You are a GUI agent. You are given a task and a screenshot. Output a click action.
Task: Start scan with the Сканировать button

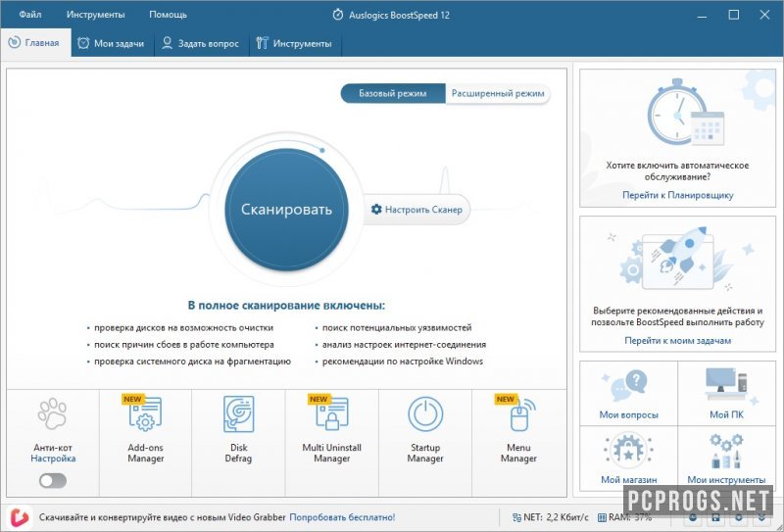pyautogui.click(x=286, y=209)
